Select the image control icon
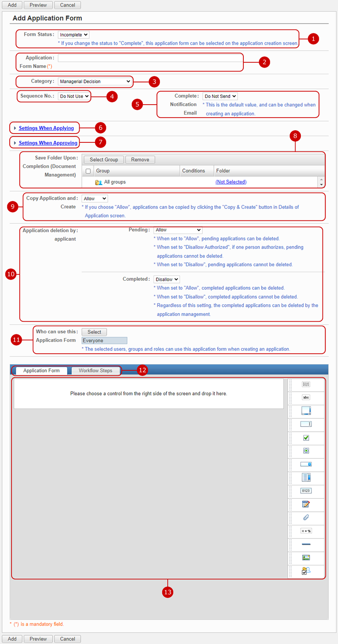The height and width of the screenshot is (644, 338). point(306,557)
